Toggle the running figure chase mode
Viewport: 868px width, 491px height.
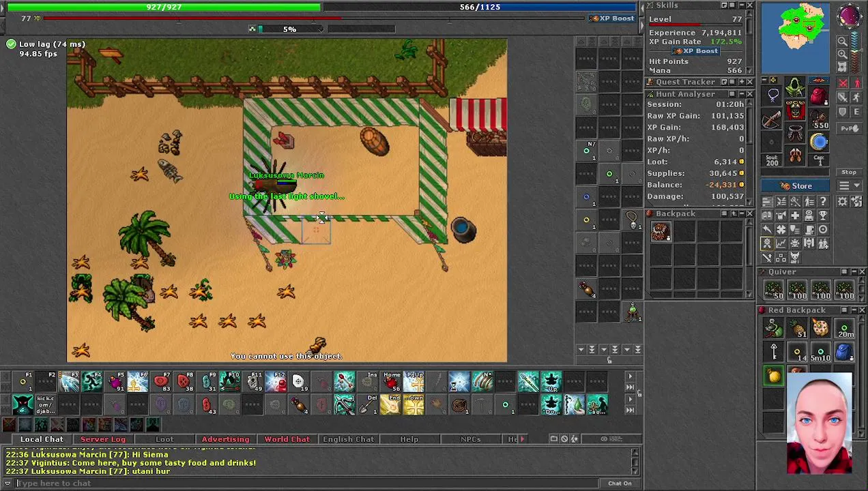[x=856, y=98]
